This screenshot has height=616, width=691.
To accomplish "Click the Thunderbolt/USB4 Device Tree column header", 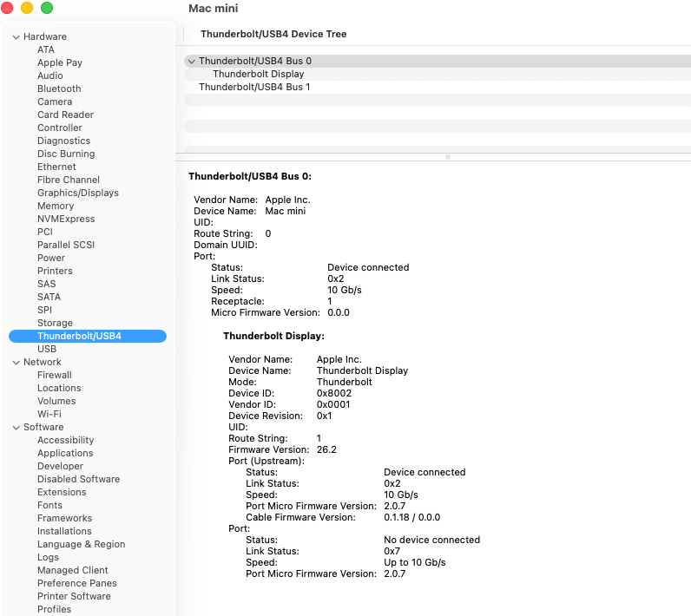I will coord(273,34).
